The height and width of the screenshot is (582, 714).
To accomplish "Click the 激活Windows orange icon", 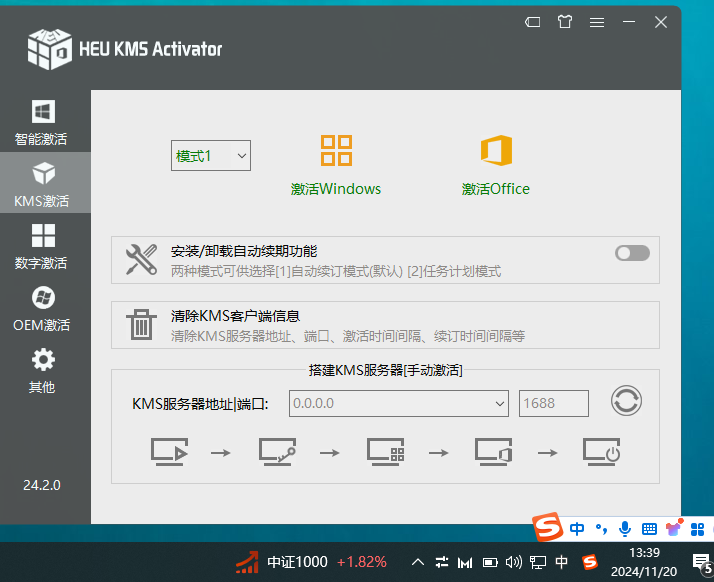I will coord(336,150).
